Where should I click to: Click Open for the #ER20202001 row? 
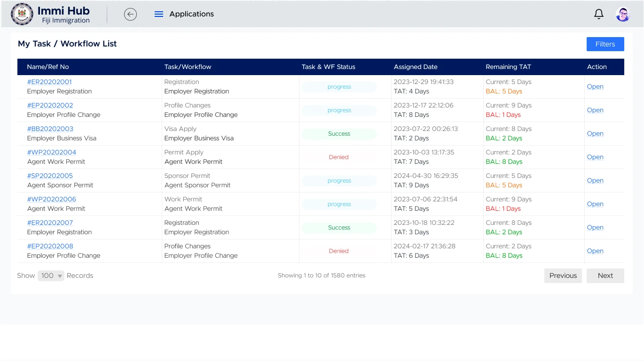[595, 86]
